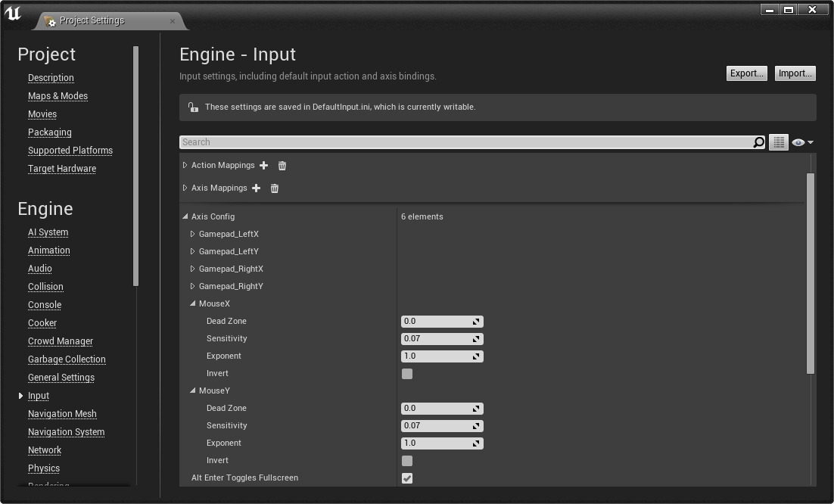The height and width of the screenshot is (504, 834).
Task: Click the Axis Mappings trash icon
Action: point(275,188)
